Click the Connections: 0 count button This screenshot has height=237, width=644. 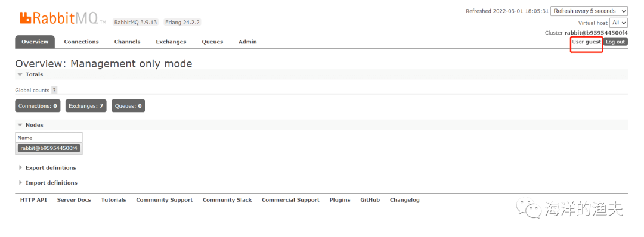[38, 106]
